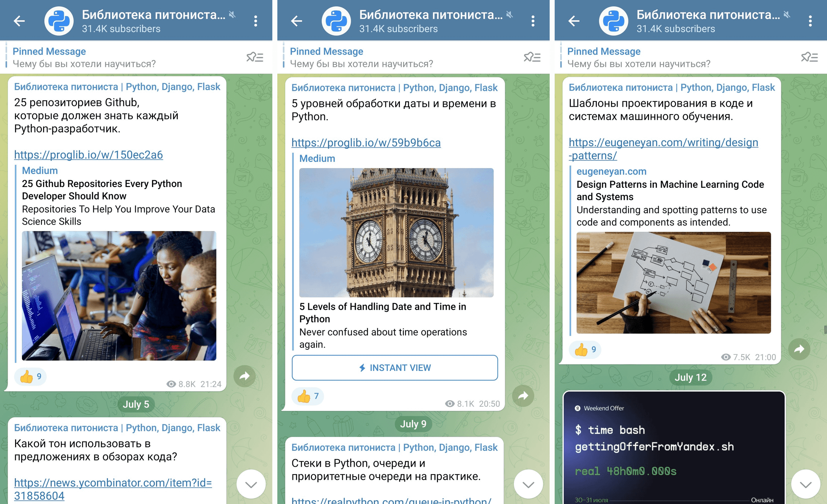827x504 pixels.
Task: Tap July 5 date badge
Action: tap(136, 404)
